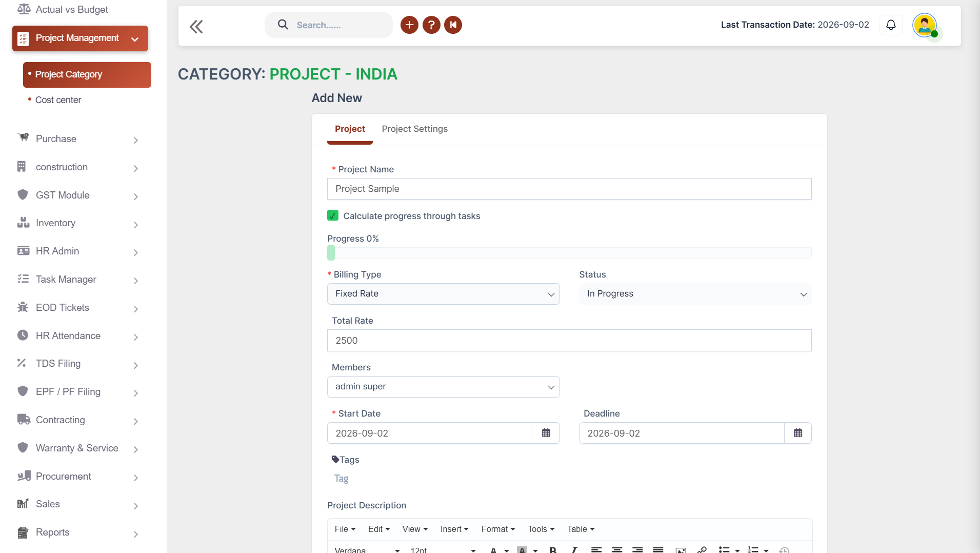The height and width of the screenshot is (553, 980).
Task: Click the Progress bar slider
Action: click(569, 253)
